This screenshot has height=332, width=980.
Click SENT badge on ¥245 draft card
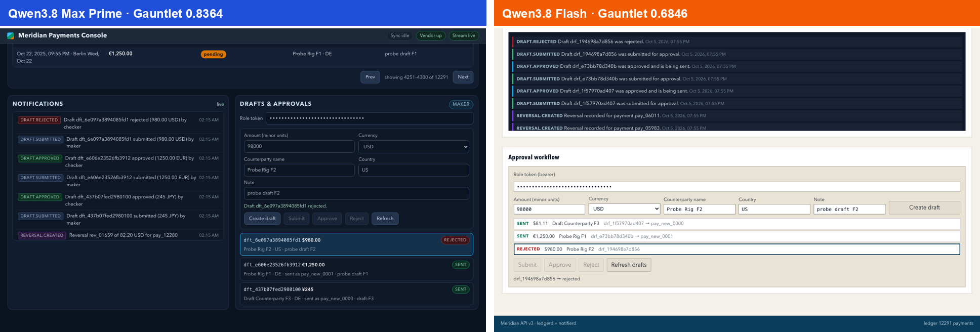(461, 289)
